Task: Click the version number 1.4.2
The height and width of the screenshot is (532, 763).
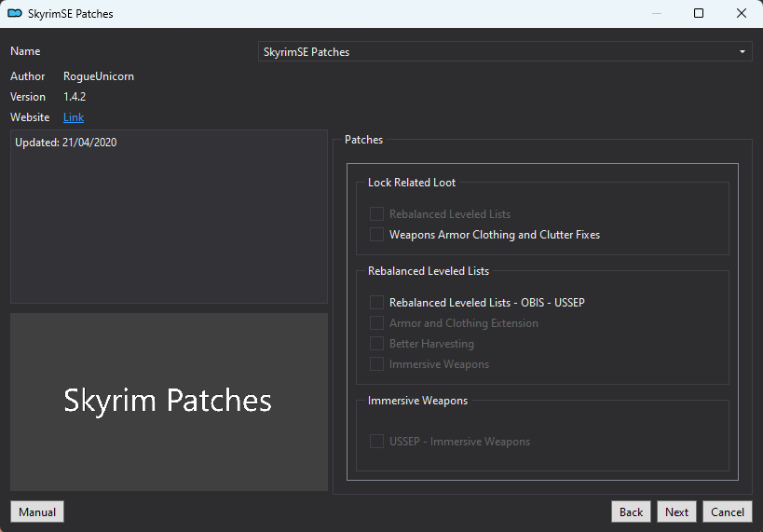Action: pyautogui.click(x=75, y=97)
